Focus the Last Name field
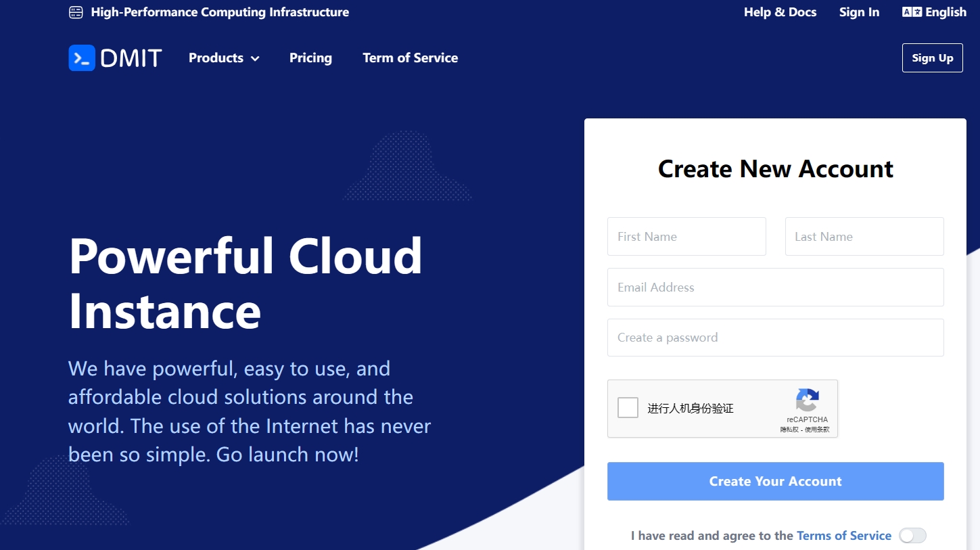 tap(864, 237)
